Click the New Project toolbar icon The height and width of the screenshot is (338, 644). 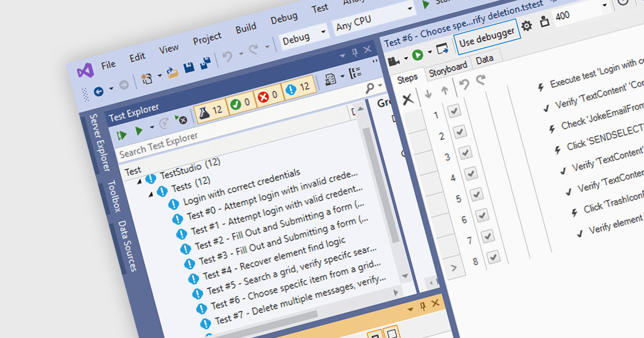coord(147,79)
